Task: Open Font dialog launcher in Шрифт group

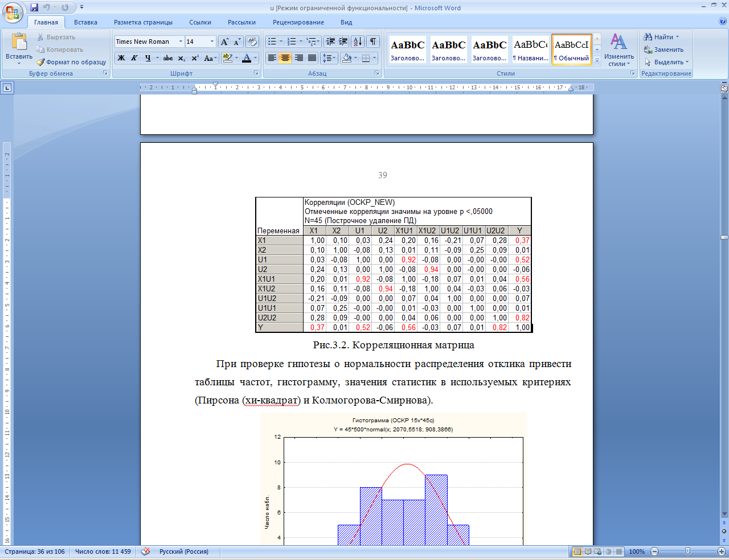Action: point(256,73)
